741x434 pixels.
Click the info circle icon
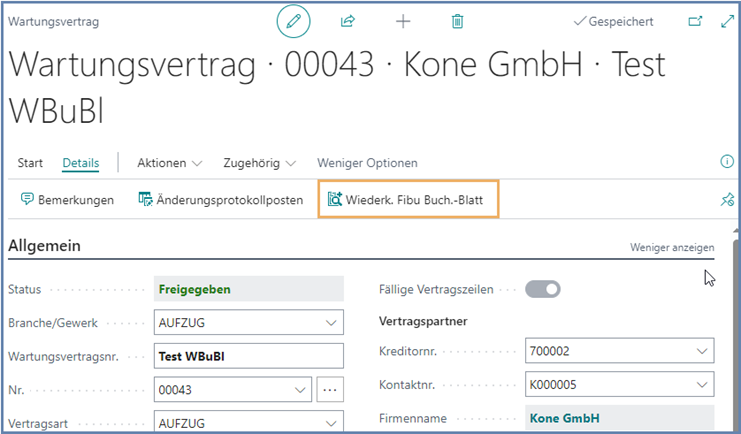click(x=727, y=162)
